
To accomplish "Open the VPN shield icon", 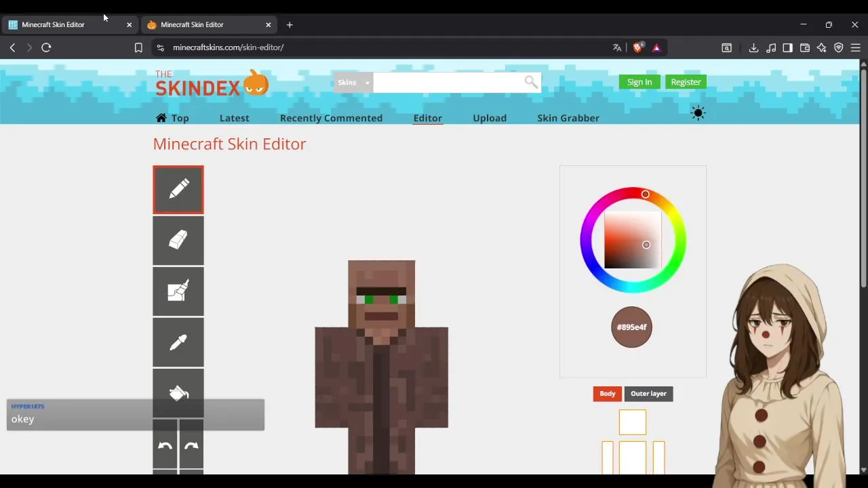I will [839, 47].
